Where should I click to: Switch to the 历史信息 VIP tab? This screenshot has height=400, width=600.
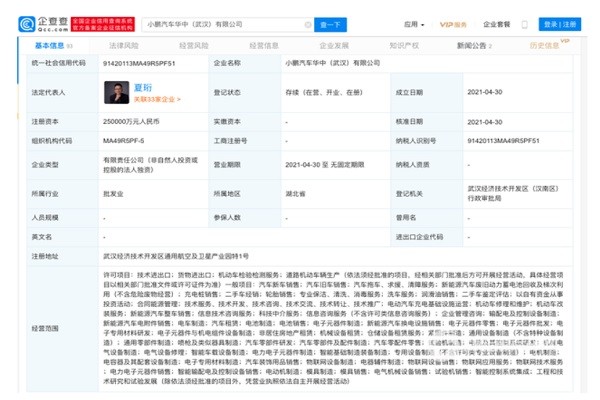pyautogui.click(x=549, y=45)
